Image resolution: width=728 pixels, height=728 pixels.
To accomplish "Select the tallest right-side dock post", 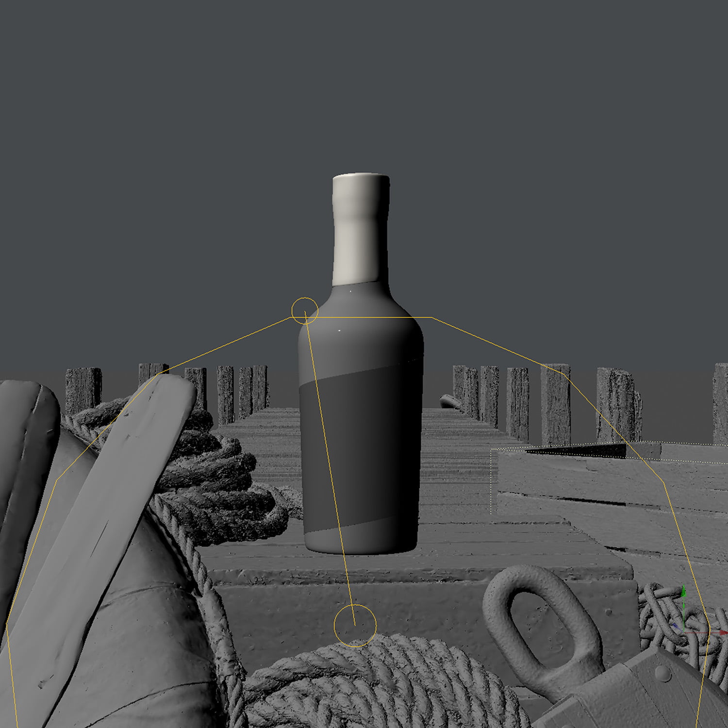I will [555, 403].
